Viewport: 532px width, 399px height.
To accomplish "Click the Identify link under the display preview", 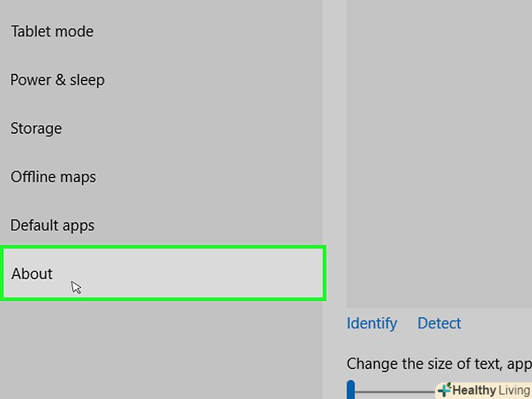I will pyautogui.click(x=371, y=323).
